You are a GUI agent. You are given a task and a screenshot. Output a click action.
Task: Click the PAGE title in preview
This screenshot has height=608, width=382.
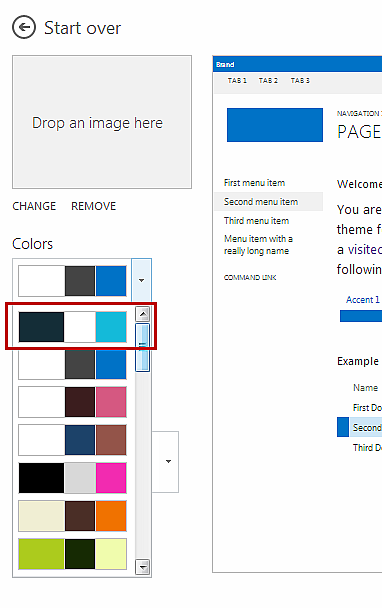[360, 132]
